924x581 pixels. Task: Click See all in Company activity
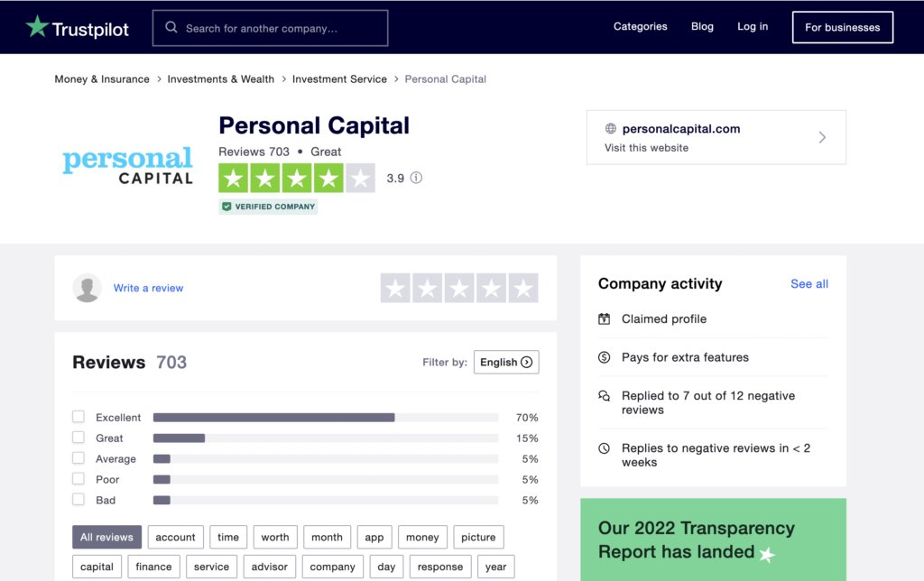pyautogui.click(x=809, y=284)
